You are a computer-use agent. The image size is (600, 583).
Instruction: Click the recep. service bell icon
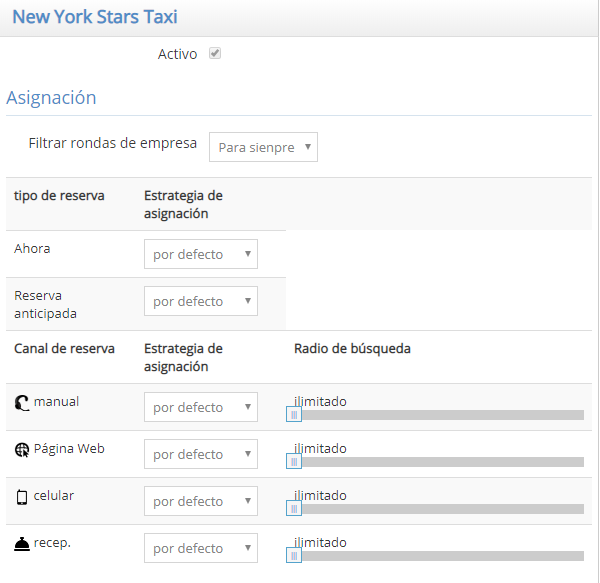click(x=22, y=544)
